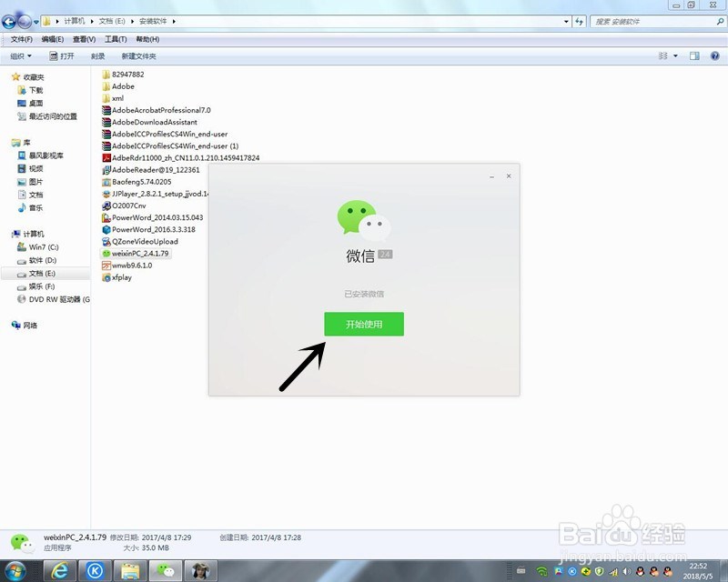Select the O2007Cnv file
728x582 pixels.
tap(124, 206)
